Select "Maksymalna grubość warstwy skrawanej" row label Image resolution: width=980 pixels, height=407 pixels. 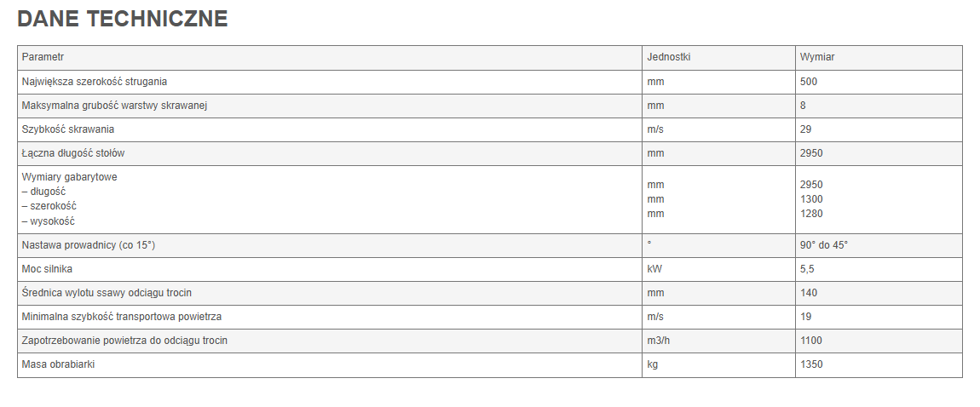pyautogui.click(x=115, y=106)
